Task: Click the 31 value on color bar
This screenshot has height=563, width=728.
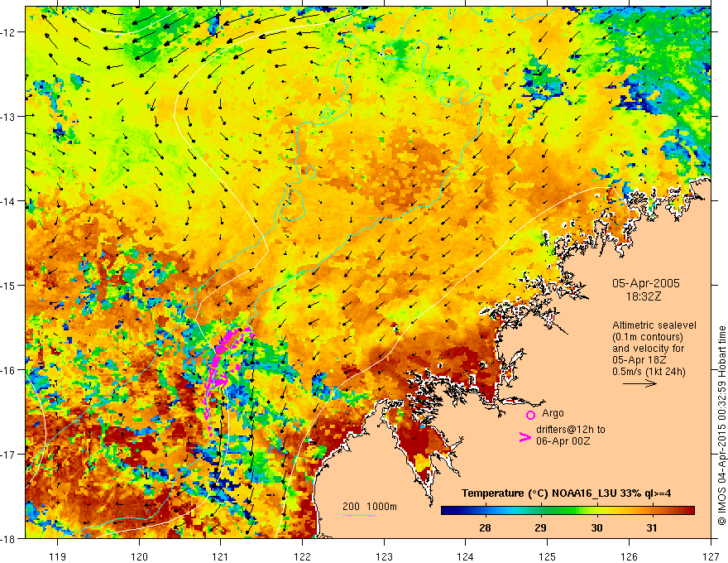Action: click(652, 528)
